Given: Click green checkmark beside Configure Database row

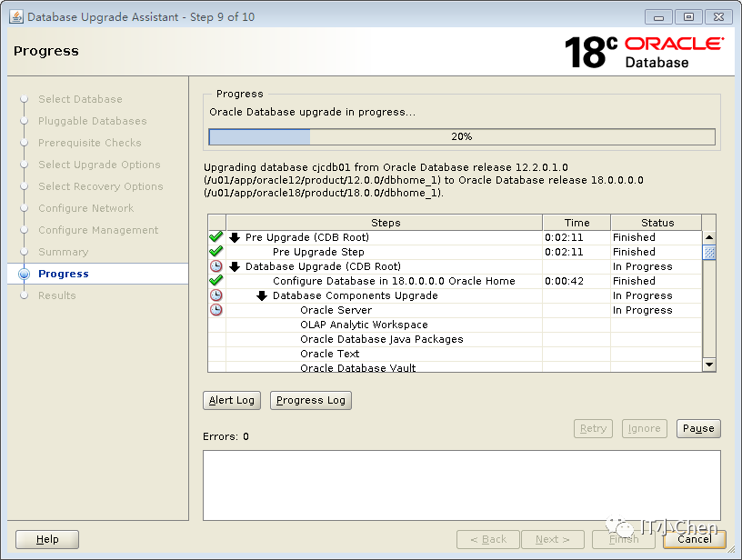Looking at the screenshot, I should point(216,281).
